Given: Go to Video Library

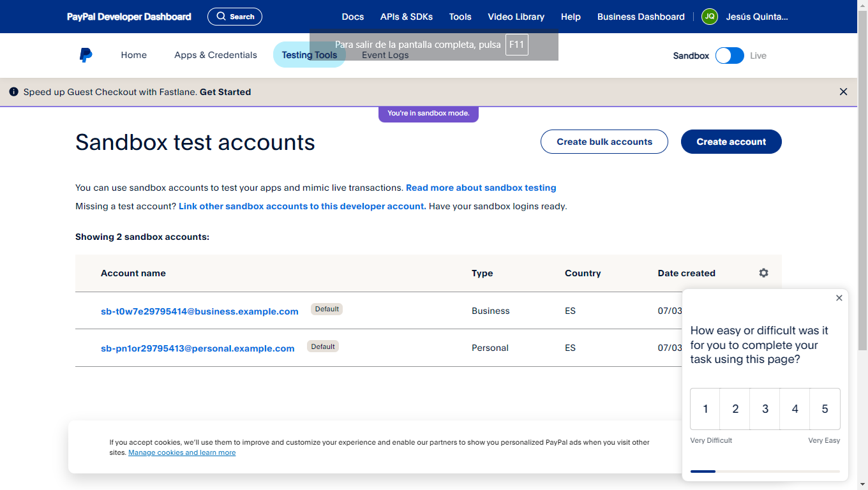Looking at the screenshot, I should click(516, 17).
